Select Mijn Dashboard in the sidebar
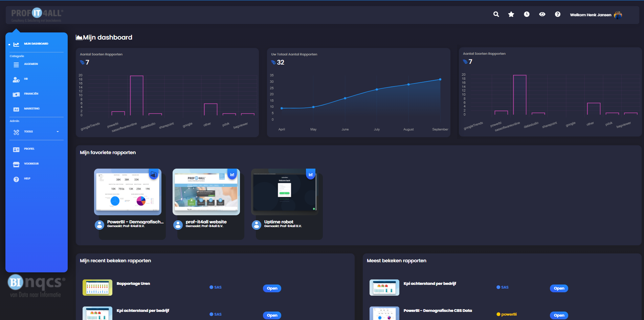This screenshot has height=320, width=644. [36, 44]
